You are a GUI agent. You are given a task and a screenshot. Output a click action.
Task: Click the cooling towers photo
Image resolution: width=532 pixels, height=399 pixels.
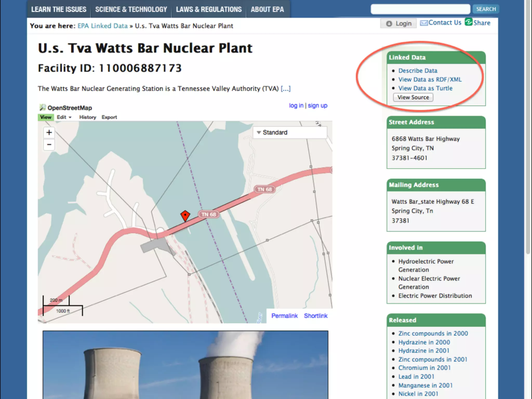coord(185,365)
